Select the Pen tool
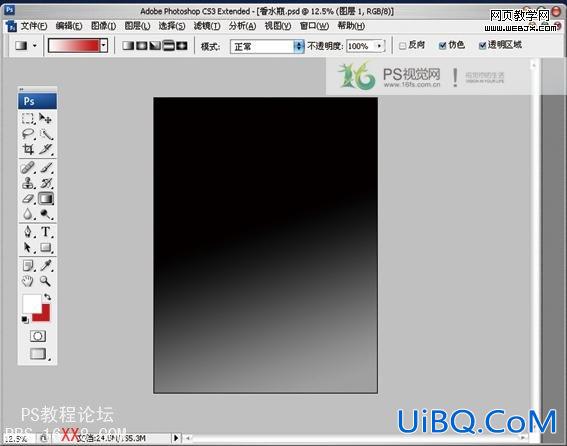Image resolution: width=567 pixels, height=446 pixels. click(x=28, y=232)
